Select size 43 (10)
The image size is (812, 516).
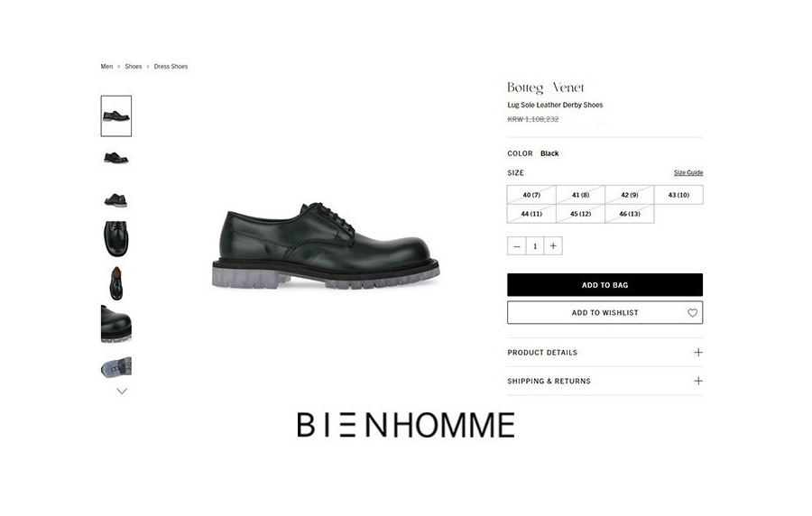[x=678, y=195]
